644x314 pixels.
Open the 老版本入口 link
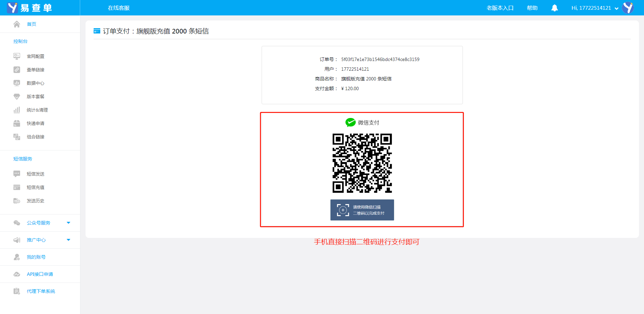tap(500, 8)
